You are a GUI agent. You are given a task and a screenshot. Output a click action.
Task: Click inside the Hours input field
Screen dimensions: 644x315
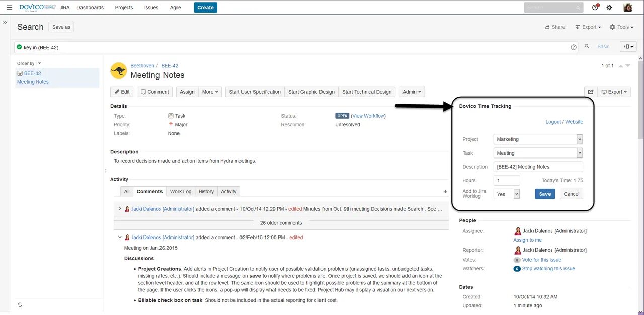(506, 180)
